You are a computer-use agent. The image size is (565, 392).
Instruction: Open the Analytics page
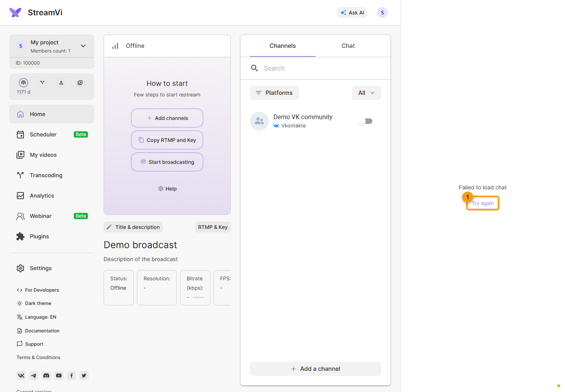pos(52,196)
